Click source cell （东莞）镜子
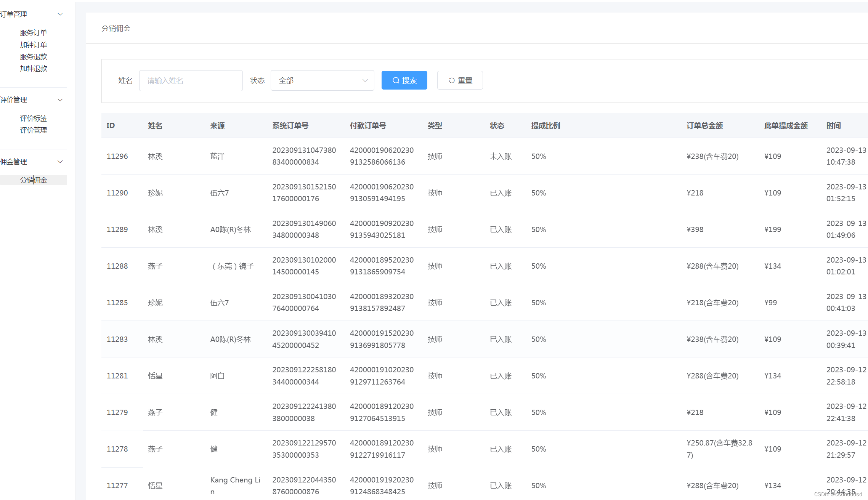 click(232, 266)
